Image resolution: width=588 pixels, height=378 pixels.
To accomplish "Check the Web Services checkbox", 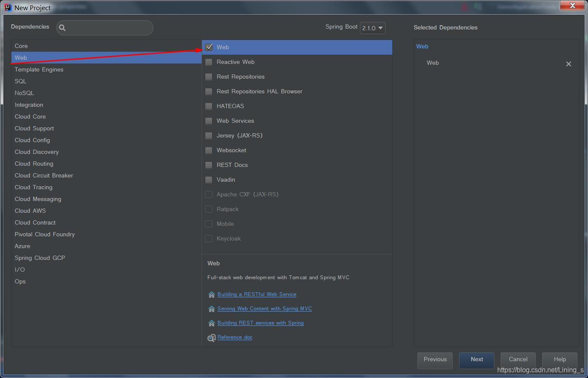I will (209, 121).
